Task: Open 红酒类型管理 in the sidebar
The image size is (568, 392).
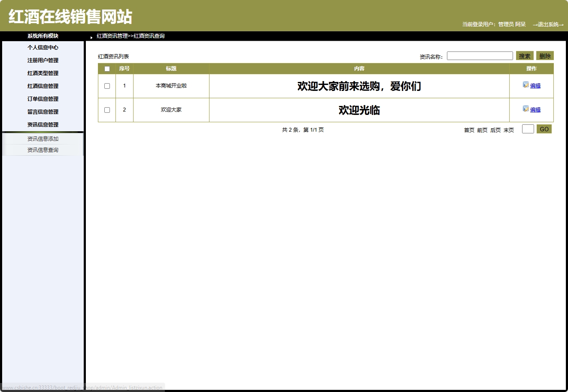Action: (x=43, y=73)
